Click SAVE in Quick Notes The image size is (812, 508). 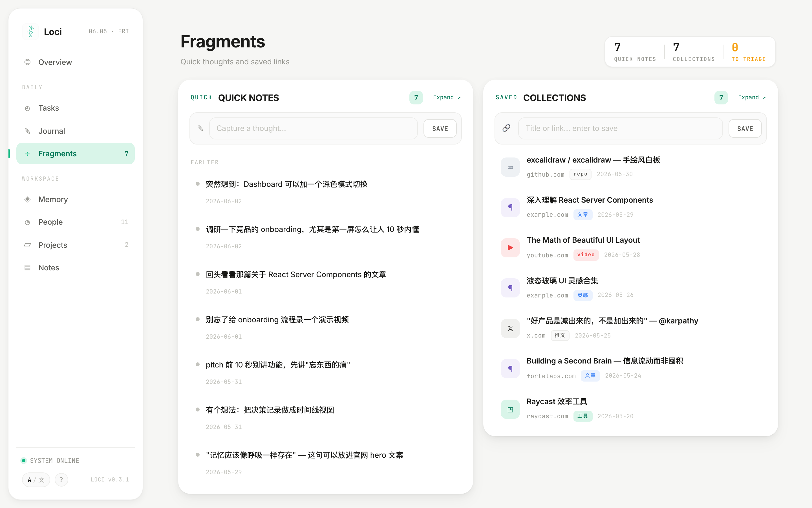pos(440,128)
